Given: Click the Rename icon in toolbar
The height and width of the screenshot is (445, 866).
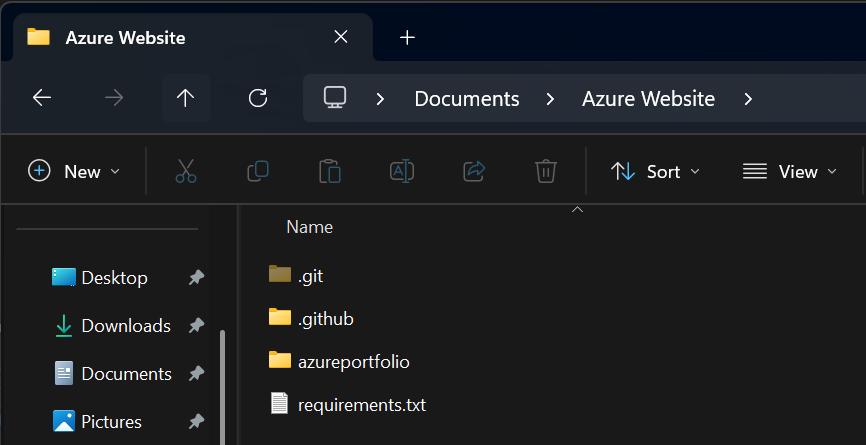Looking at the screenshot, I should [x=402, y=171].
